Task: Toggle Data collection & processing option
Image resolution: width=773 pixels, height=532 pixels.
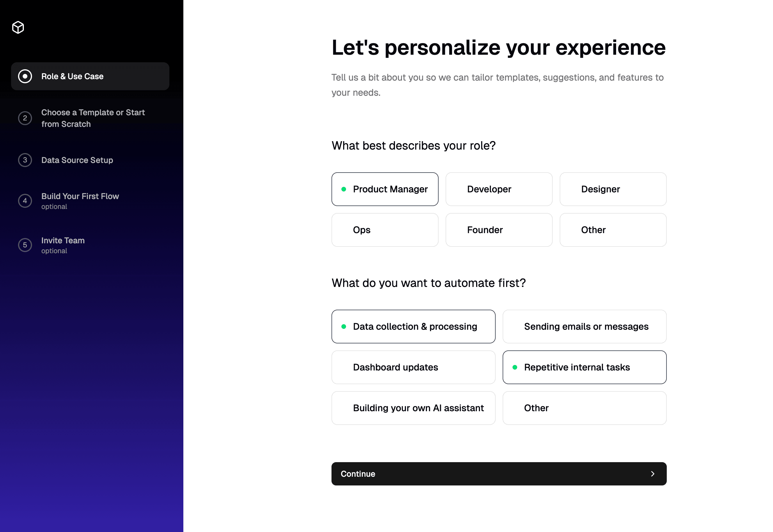Action: [x=413, y=326]
